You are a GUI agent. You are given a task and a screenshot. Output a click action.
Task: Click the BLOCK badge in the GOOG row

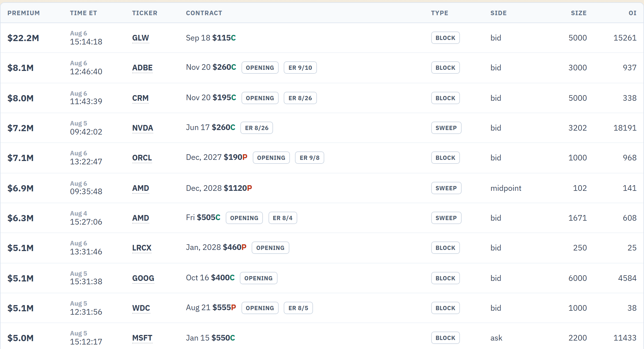coord(446,278)
